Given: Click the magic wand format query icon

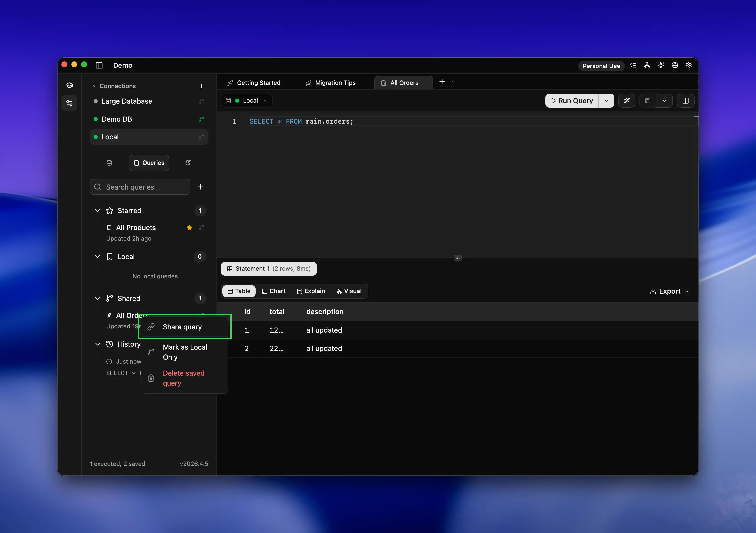Looking at the screenshot, I should tap(627, 101).
